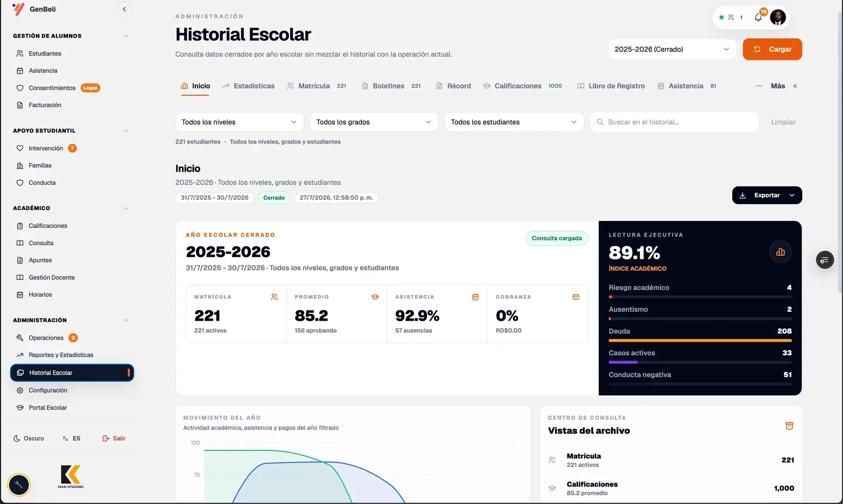Image resolution: width=843 pixels, height=504 pixels.
Task: Click Salir to log out
Action: (x=114, y=438)
